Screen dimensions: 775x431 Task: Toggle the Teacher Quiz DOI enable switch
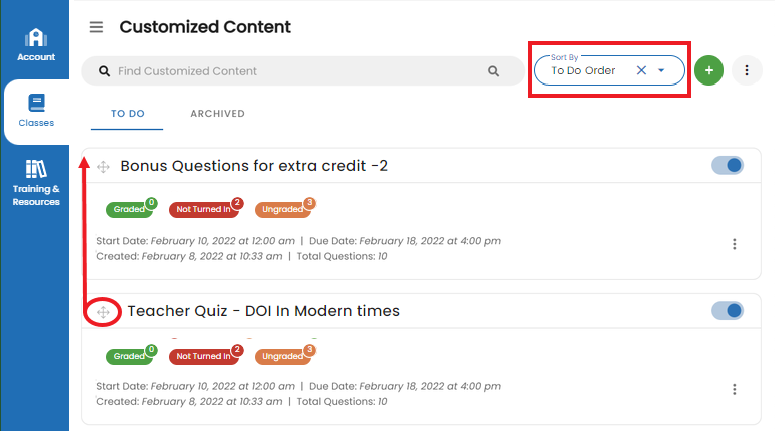[728, 311]
